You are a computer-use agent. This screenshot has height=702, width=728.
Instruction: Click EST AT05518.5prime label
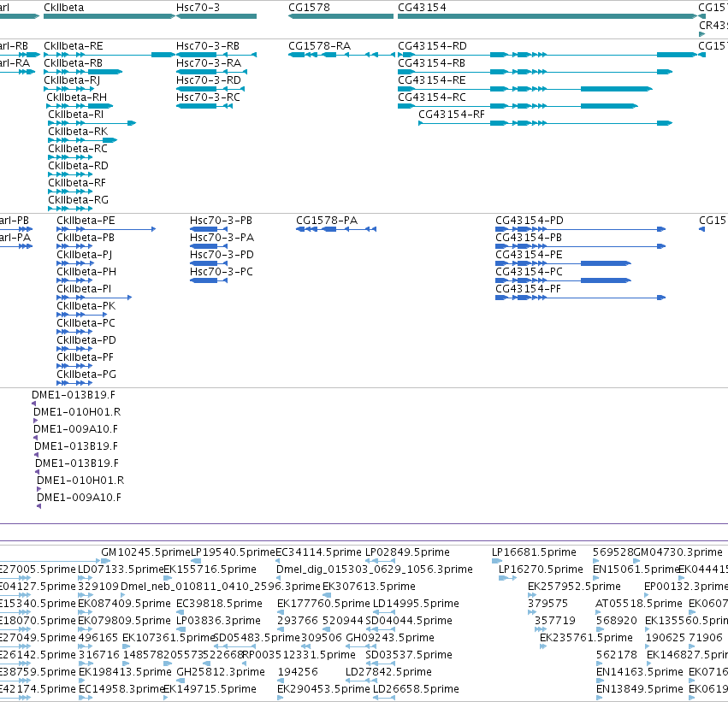coord(639,604)
